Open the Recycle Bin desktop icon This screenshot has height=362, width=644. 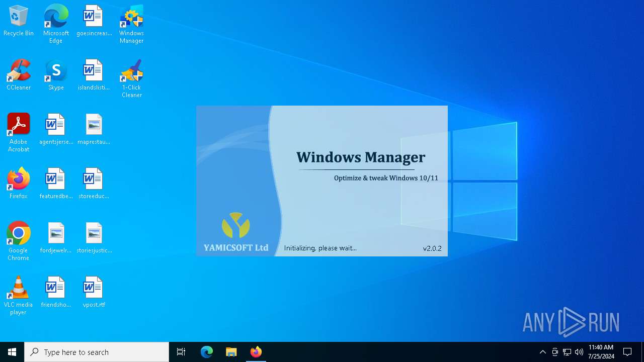19,21
